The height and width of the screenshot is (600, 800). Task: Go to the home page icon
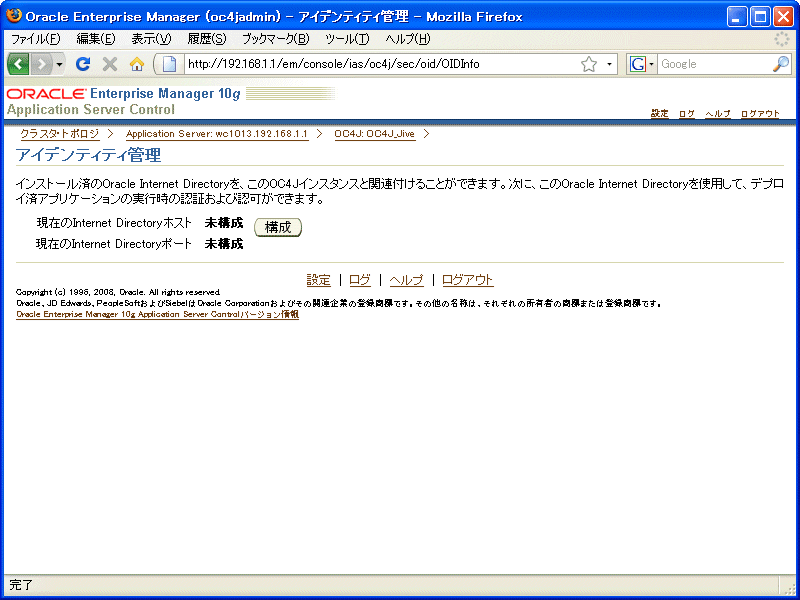click(x=137, y=64)
